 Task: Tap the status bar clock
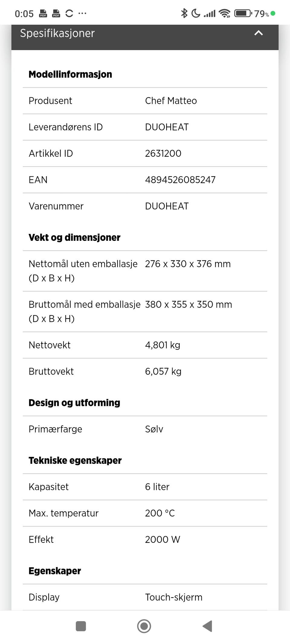click(x=24, y=14)
